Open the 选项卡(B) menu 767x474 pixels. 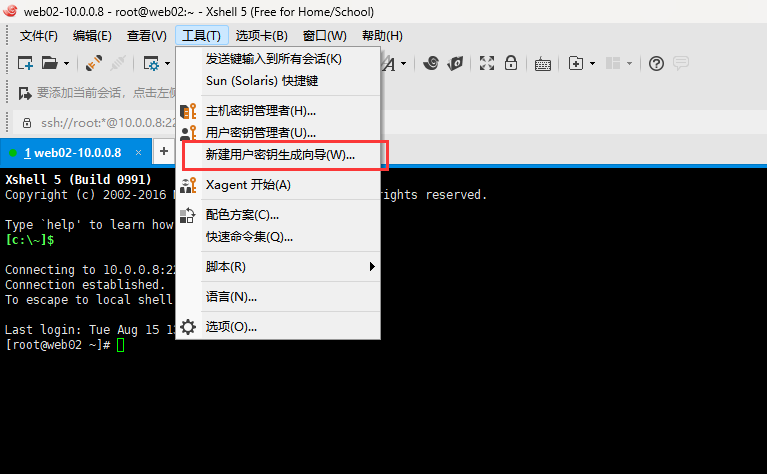(x=261, y=36)
